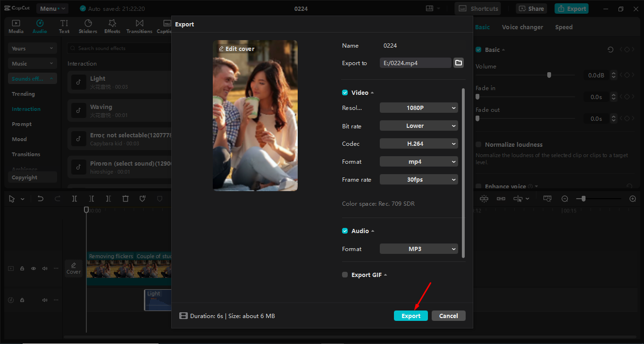Image resolution: width=644 pixels, height=344 pixels.
Task: Click the Shortcuts button
Action: 478,8
